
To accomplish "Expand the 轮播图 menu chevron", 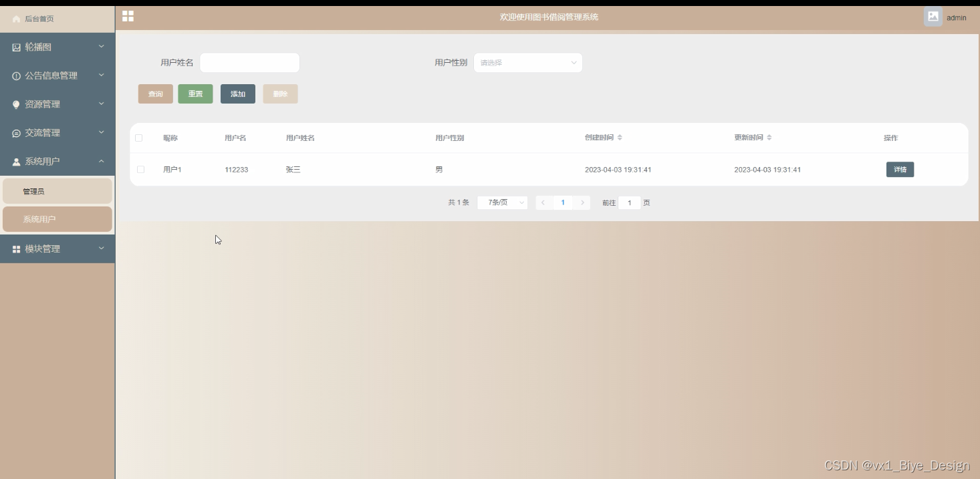I will coord(102,47).
